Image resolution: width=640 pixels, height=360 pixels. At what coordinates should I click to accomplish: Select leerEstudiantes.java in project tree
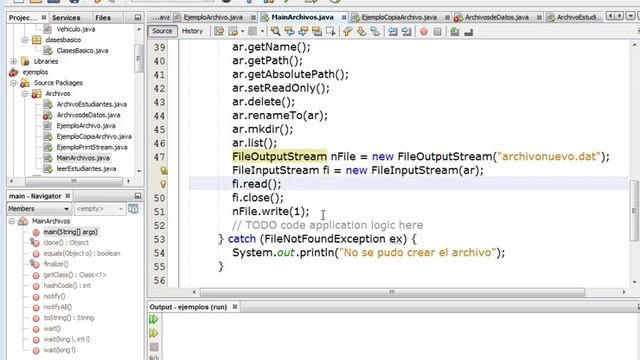click(86, 169)
